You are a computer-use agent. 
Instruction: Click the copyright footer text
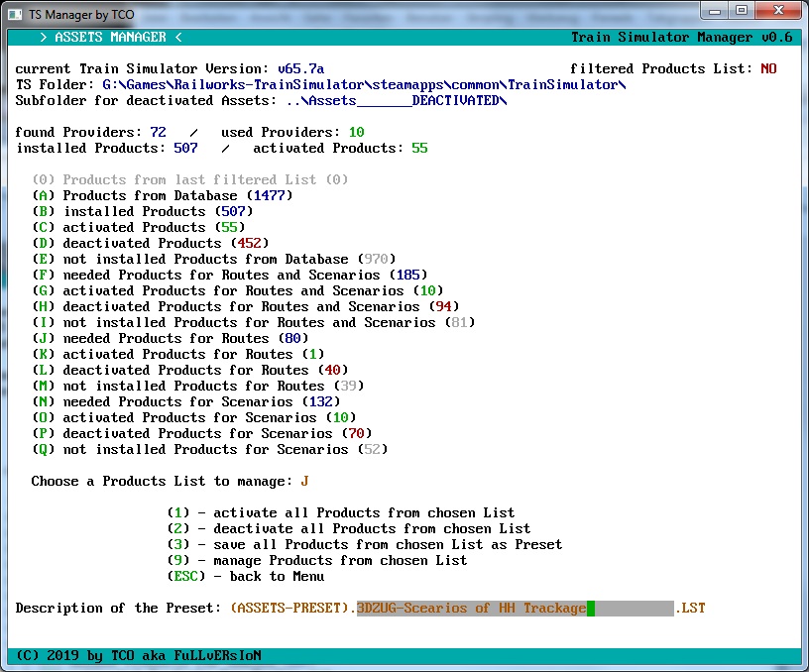[138, 655]
